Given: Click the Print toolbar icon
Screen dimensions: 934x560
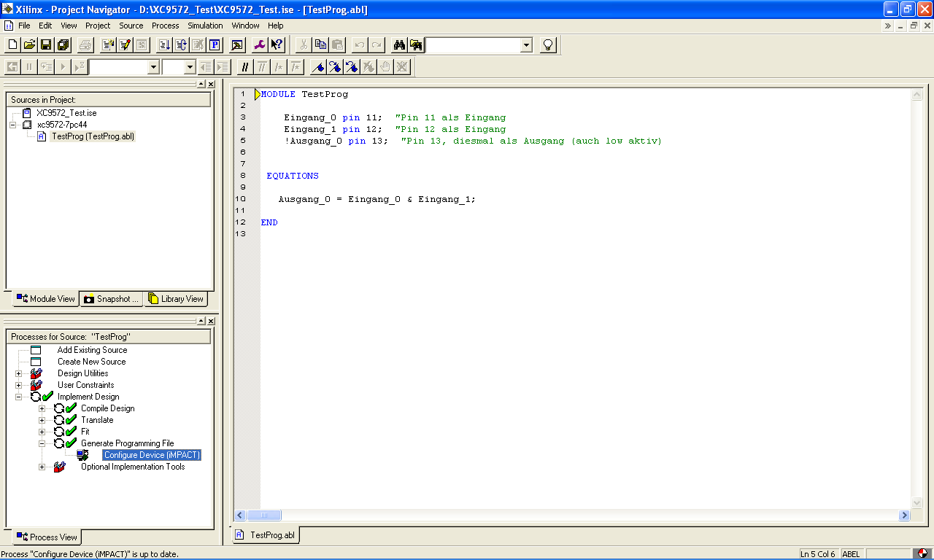Looking at the screenshot, I should coord(85,45).
